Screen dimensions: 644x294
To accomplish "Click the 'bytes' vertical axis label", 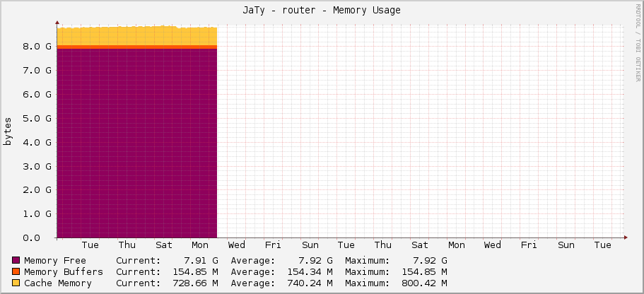I will click(8, 131).
